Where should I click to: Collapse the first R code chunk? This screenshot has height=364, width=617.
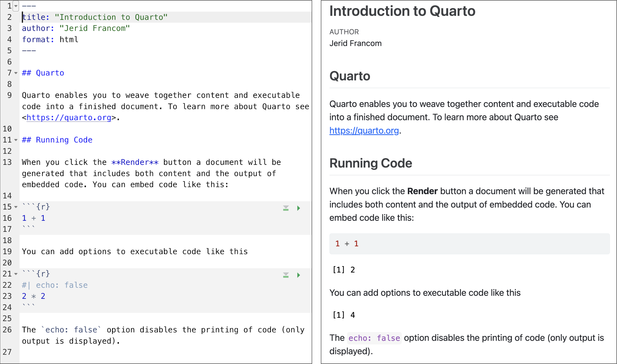tap(16, 207)
